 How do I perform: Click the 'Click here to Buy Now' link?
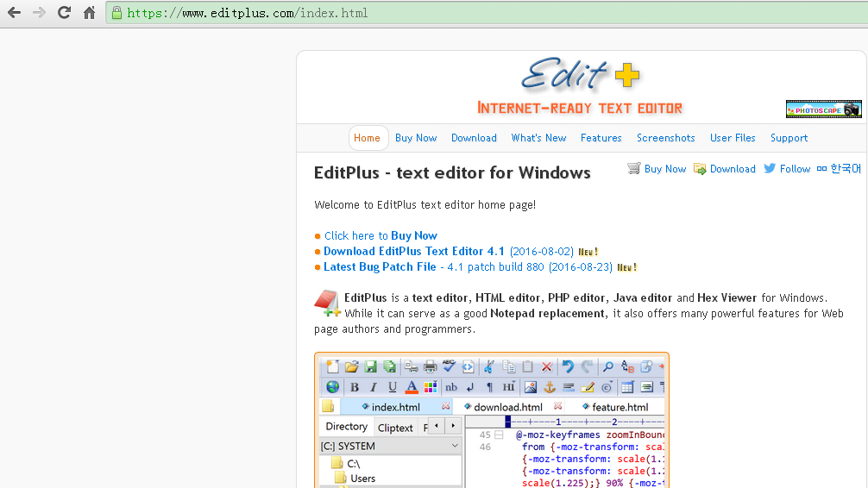point(381,235)
